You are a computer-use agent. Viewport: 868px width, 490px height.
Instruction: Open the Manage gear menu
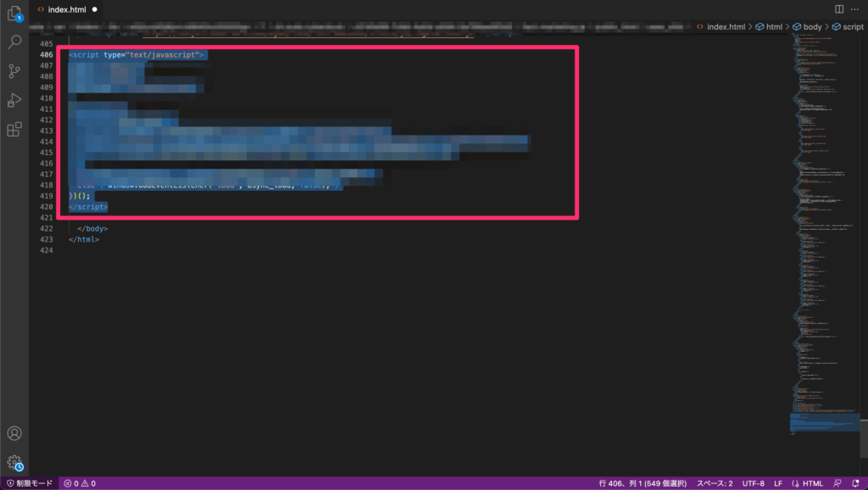click(x=14, y=462)
